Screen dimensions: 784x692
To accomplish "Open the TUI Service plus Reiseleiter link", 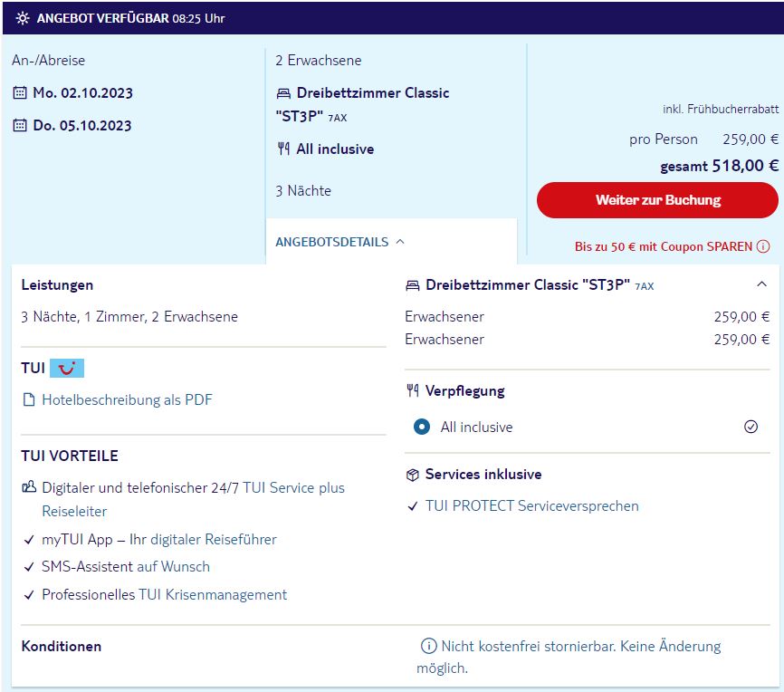I will 194,499.
